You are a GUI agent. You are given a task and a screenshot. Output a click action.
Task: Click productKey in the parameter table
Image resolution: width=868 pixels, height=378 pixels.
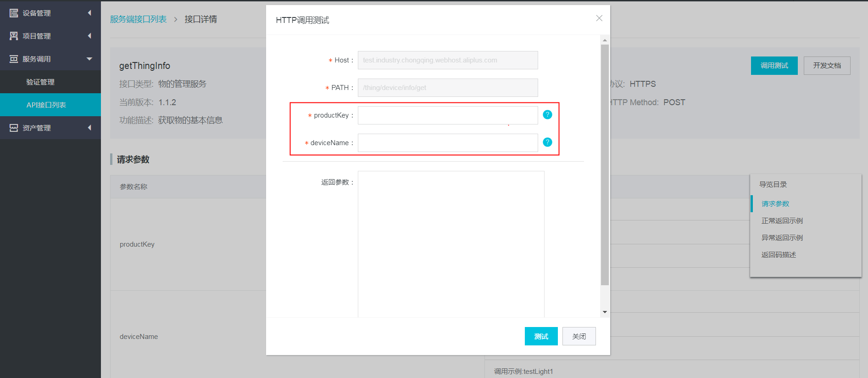[137, 244]
